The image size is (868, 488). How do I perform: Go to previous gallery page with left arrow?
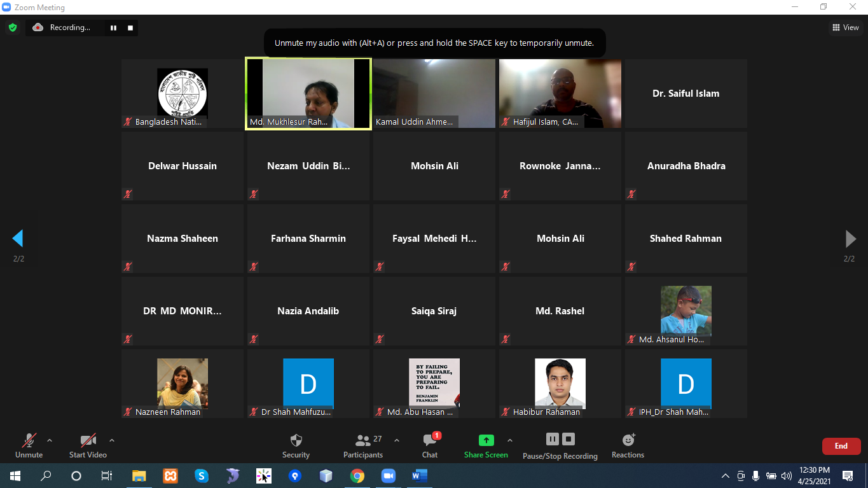pyautogui.click(x=18, y=239)
